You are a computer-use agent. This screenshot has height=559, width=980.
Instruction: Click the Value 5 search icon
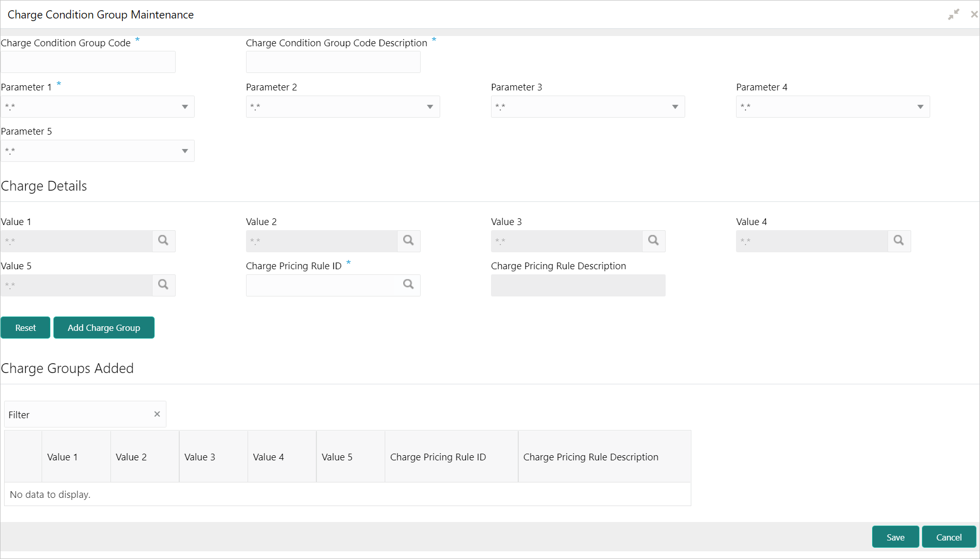click(x=163, y=285)
